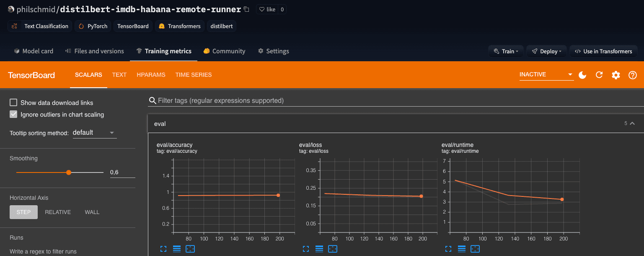644x256 pixels.
Task: Open the Transformers tag
Action: (180, 26)
